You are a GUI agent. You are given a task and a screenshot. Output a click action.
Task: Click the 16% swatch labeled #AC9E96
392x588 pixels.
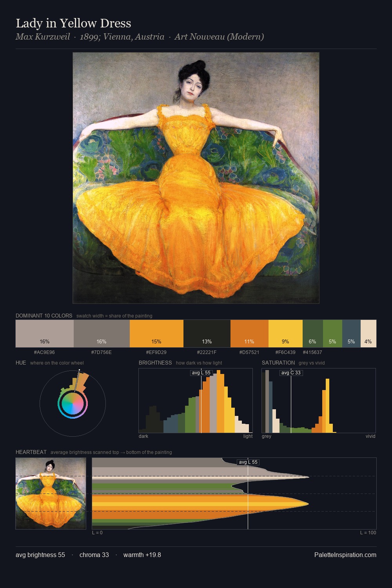click(x=45, y=334)
